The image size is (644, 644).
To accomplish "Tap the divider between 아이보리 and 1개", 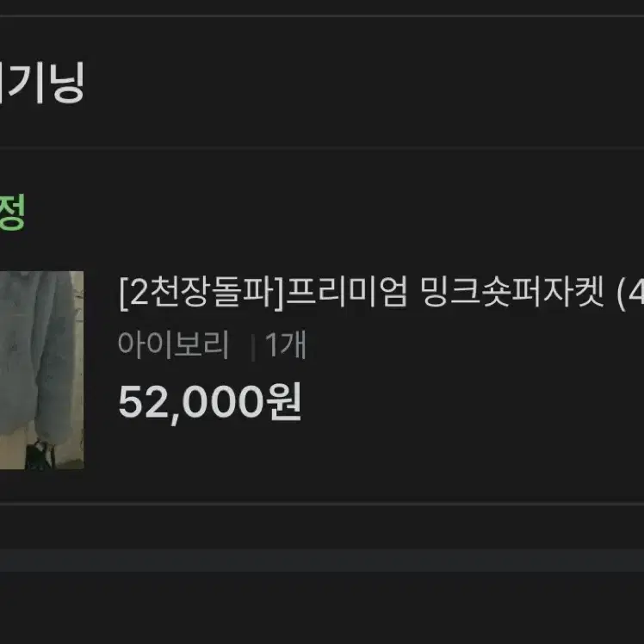I will 253,347.
